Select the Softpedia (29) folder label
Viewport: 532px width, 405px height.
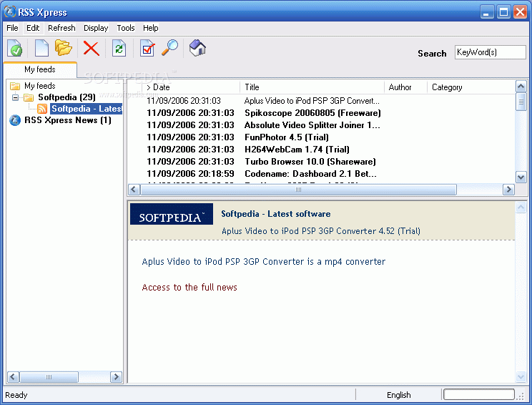[66, 97]
